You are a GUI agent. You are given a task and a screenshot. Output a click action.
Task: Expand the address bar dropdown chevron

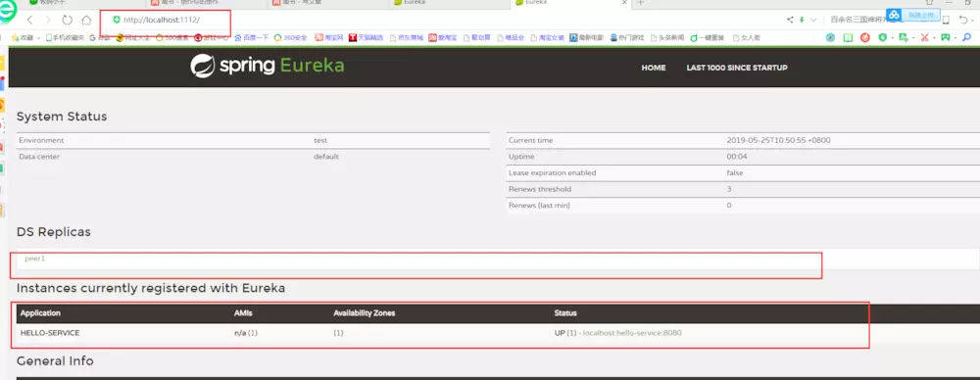pos(813,20)
